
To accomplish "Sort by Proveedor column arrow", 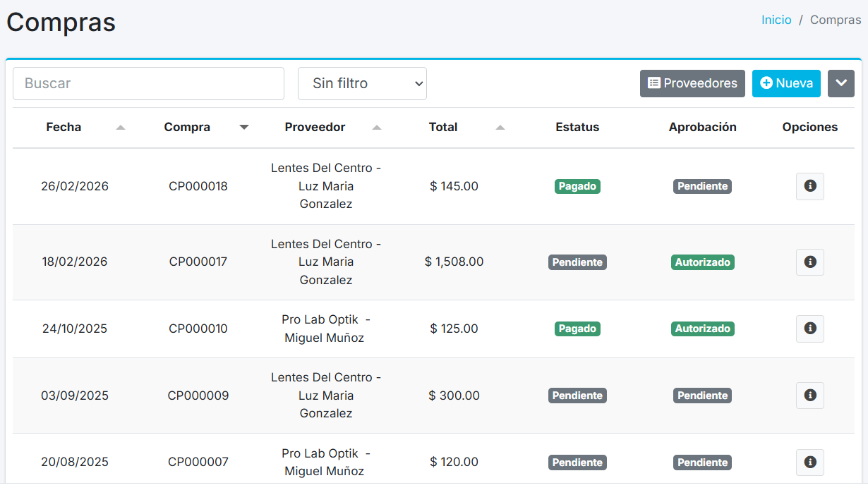I will pos(377,128).
